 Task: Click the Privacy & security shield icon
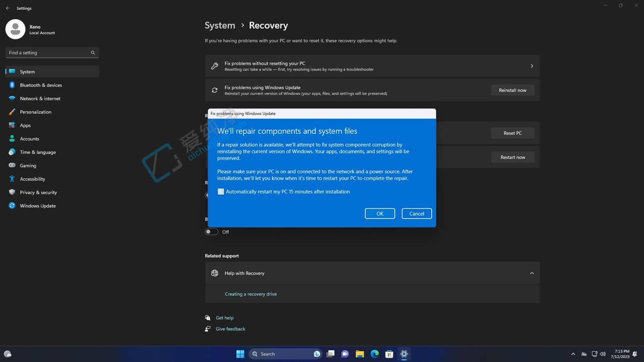coord(11,192)
